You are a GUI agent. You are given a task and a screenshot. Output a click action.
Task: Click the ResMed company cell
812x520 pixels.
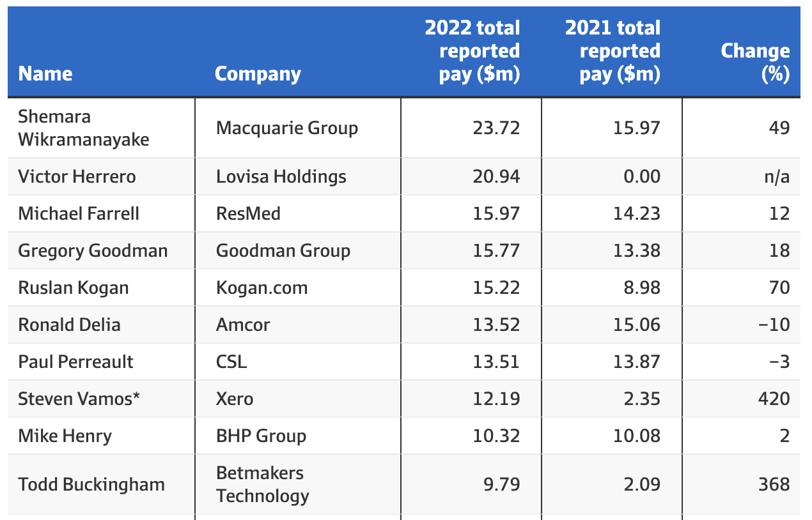248,213
